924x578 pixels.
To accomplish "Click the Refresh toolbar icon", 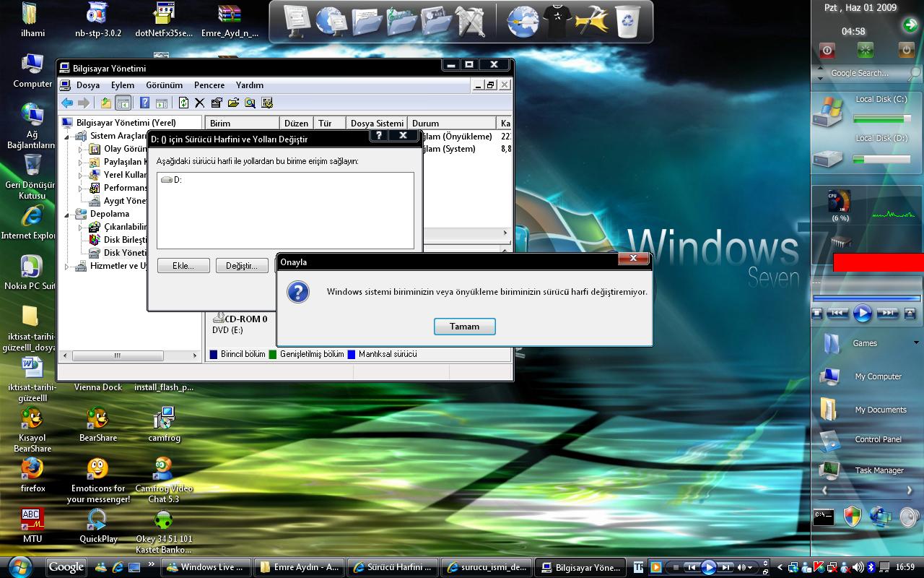I will [183, 103].
